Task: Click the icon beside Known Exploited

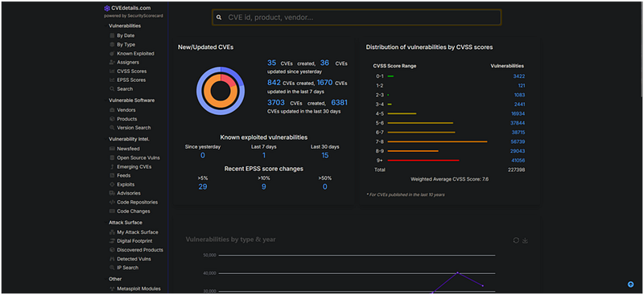Action: (x=112, y=54)
